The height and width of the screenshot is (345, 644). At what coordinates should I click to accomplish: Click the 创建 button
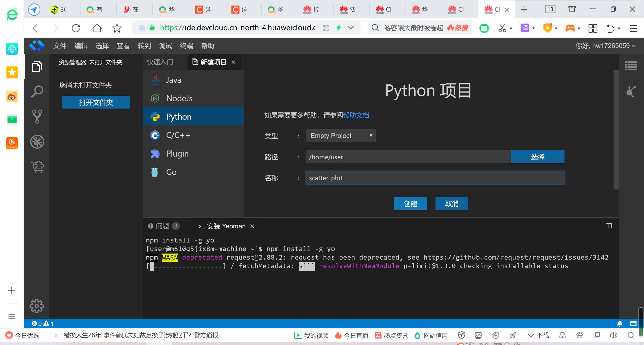[410, 203]
